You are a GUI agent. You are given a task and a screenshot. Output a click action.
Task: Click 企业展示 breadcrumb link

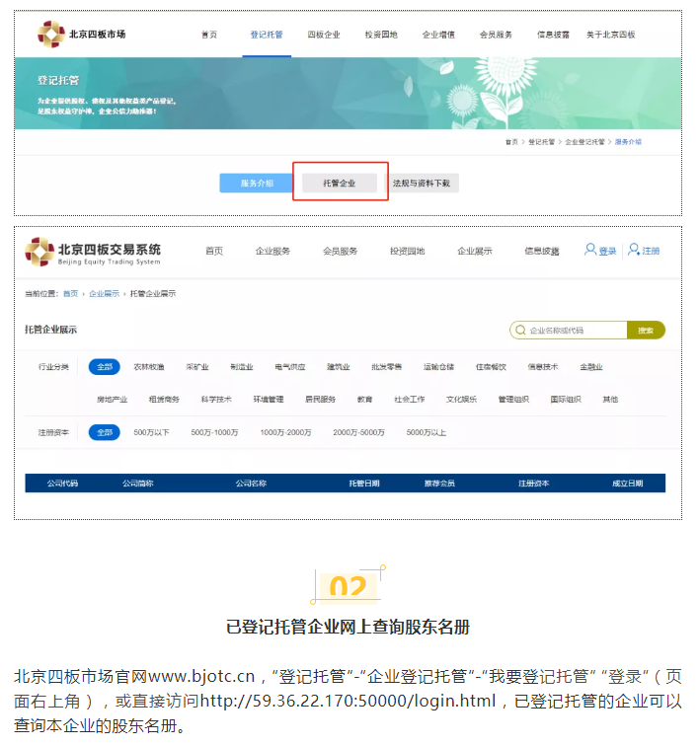[105, 293]
